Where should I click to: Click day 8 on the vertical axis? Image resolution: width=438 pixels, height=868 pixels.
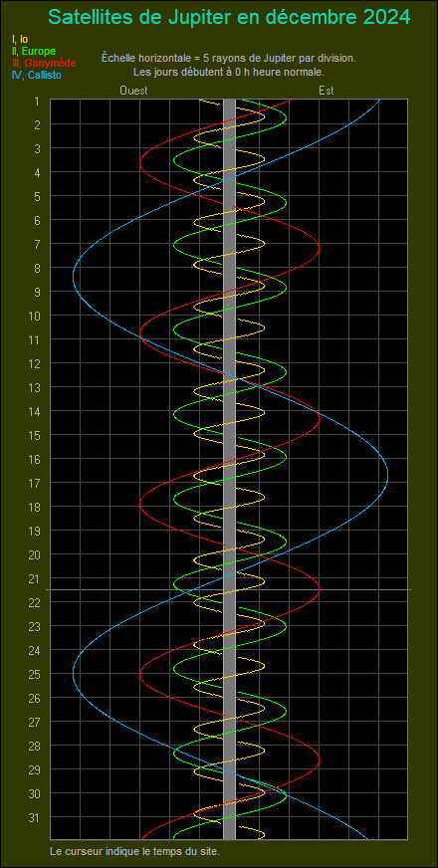37,268
